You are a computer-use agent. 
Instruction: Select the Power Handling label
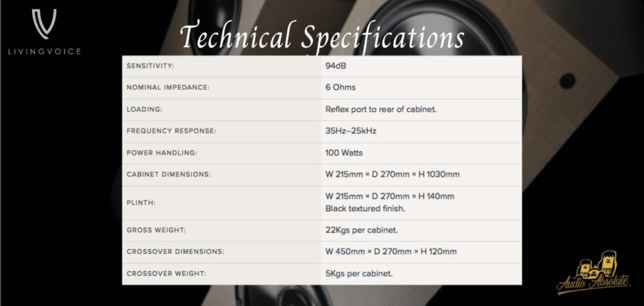click(161, 153)
